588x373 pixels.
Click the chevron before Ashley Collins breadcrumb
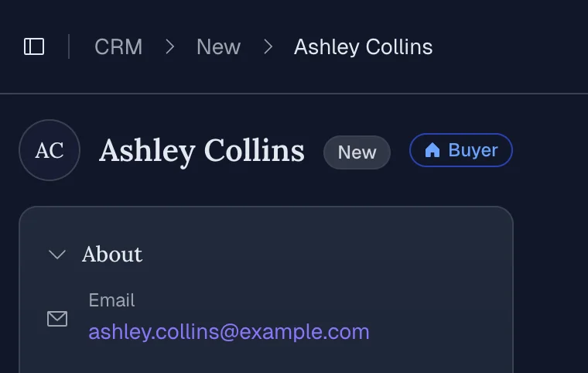point(268,47)
